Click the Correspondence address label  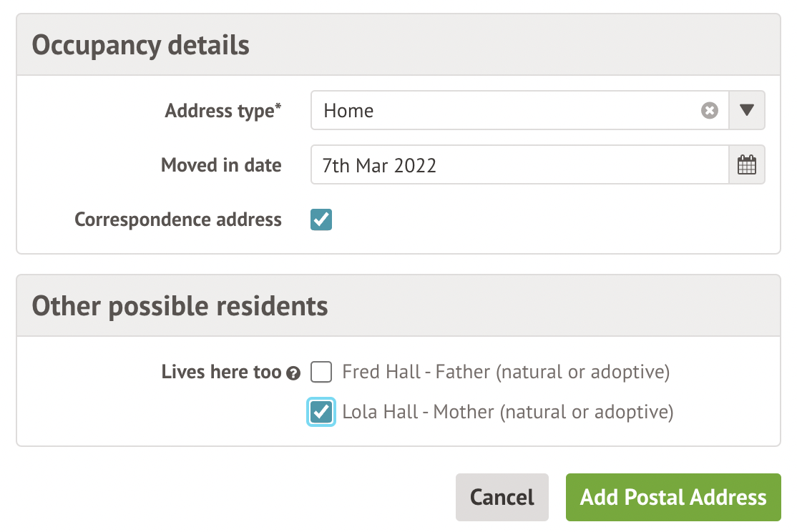(x=177, y=220)
